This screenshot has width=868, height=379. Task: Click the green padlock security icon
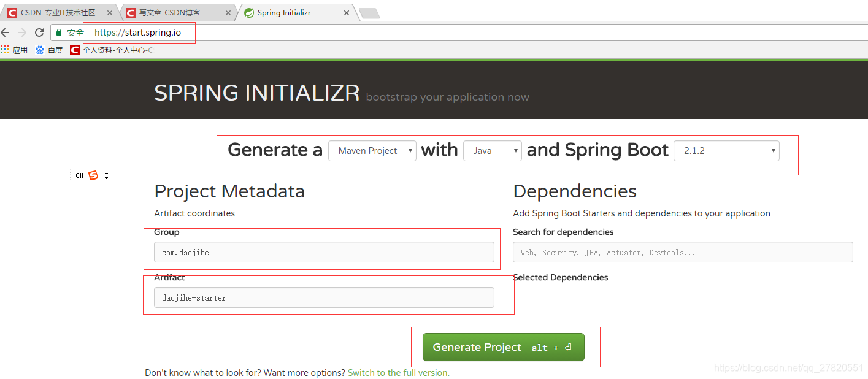59,33
